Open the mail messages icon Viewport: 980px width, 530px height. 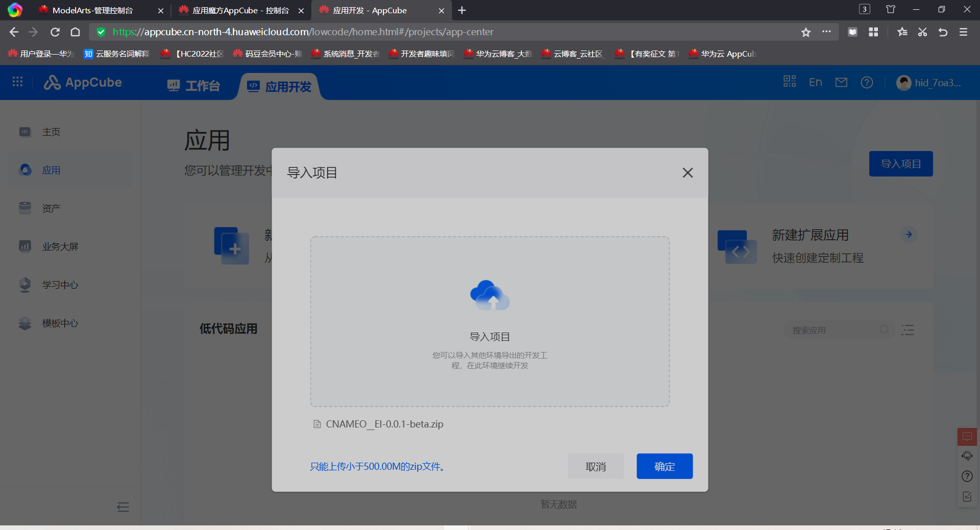(x=841, y=82)
